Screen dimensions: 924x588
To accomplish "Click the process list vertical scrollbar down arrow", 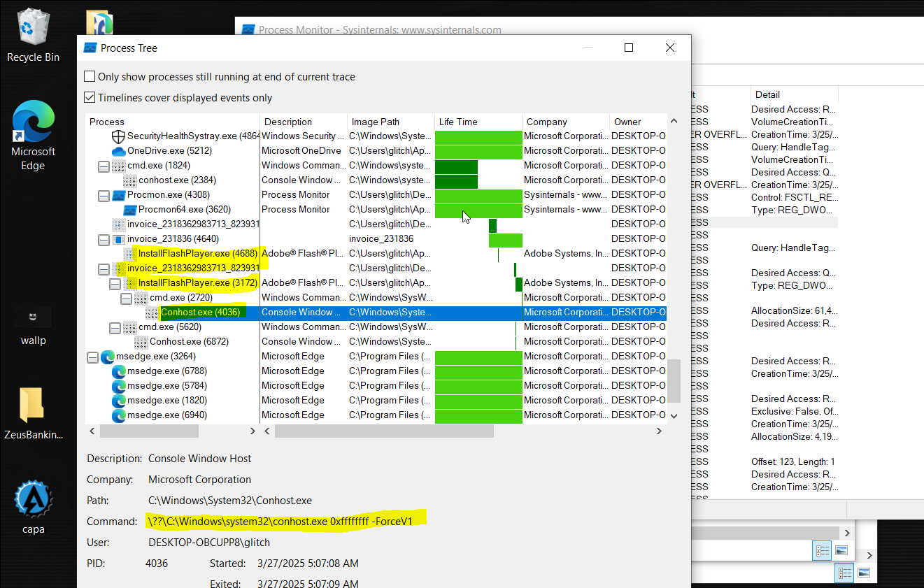I will pos(674,415).
